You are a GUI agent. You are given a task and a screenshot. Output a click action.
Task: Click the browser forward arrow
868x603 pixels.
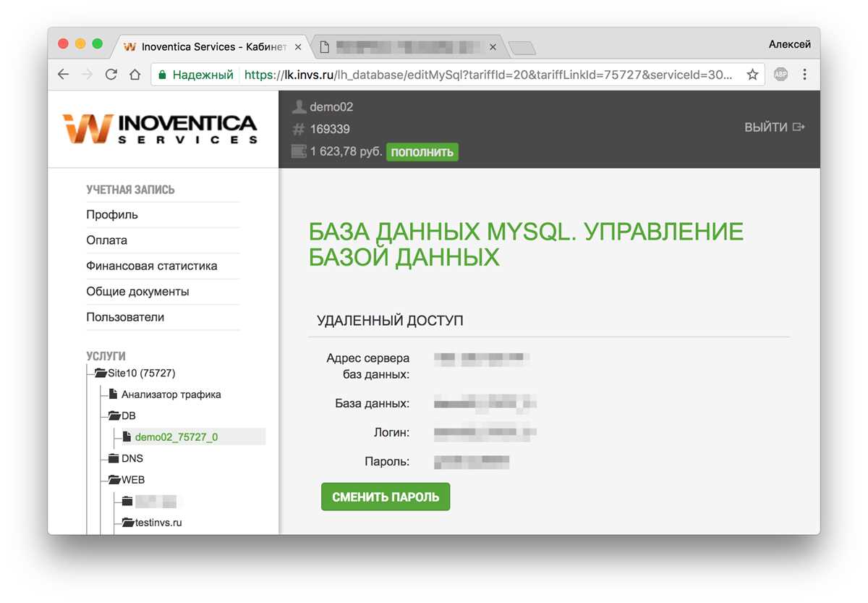click(x=88, y=75)
